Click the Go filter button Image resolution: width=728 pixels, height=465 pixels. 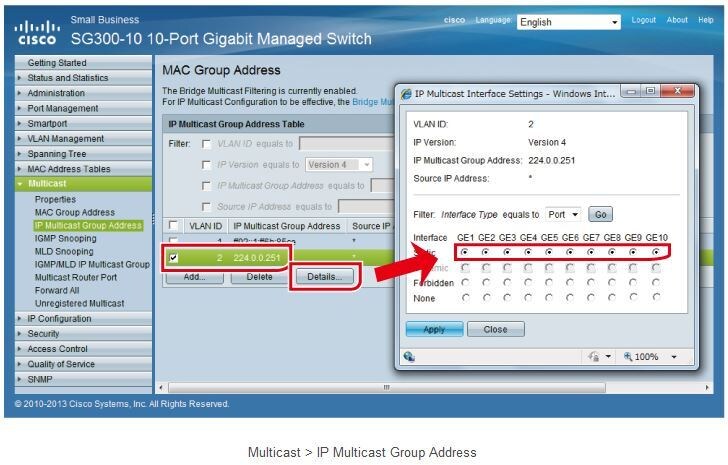click(x=600, y=214)
